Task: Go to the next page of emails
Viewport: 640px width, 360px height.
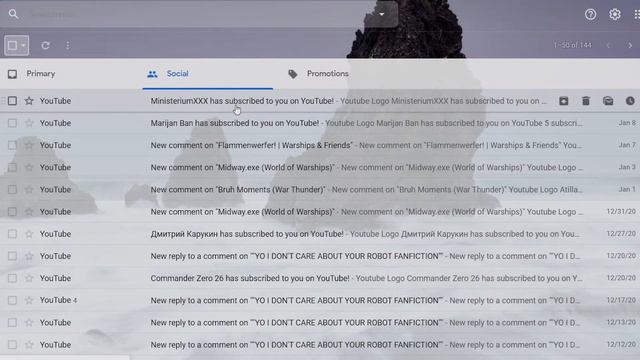Action: [630, 45]
